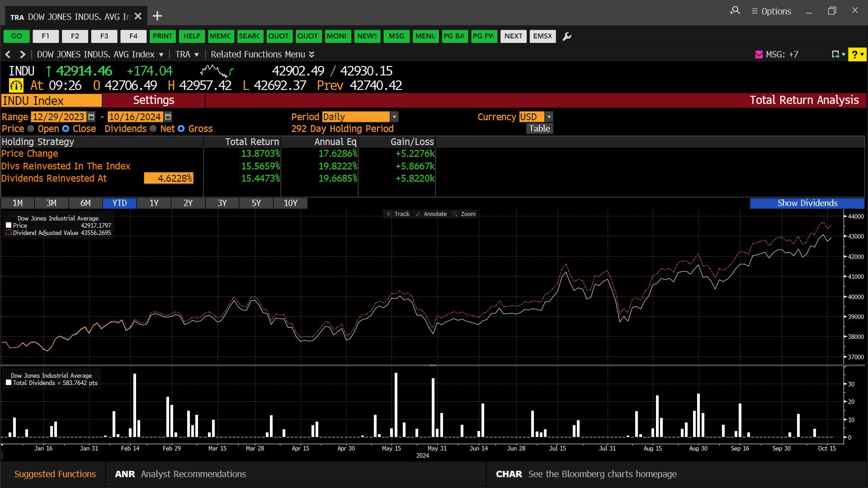
Task: Open the new tab plus icon
Action: 157,16
